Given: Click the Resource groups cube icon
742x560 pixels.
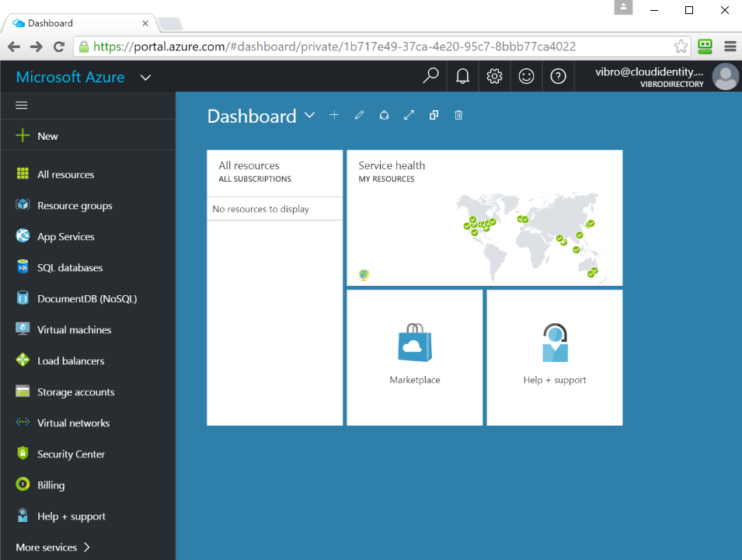Looking at the screenshot, I should (23, 204).
